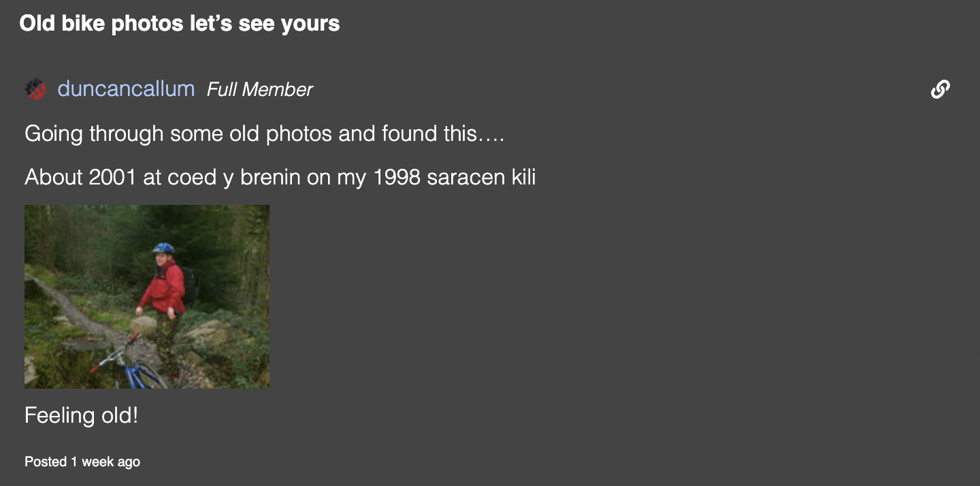Screen dimensions: 980x486
Task: Click the "Feeling old!" text line
Action: point(82,415)
